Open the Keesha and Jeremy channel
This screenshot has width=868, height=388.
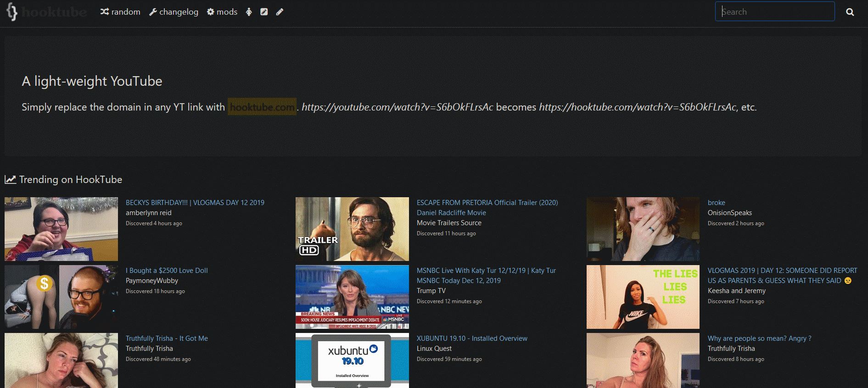[x=737, y=291]
